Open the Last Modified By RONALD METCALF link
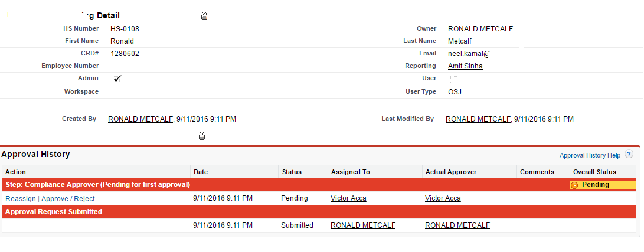 (x=478, y=119)
